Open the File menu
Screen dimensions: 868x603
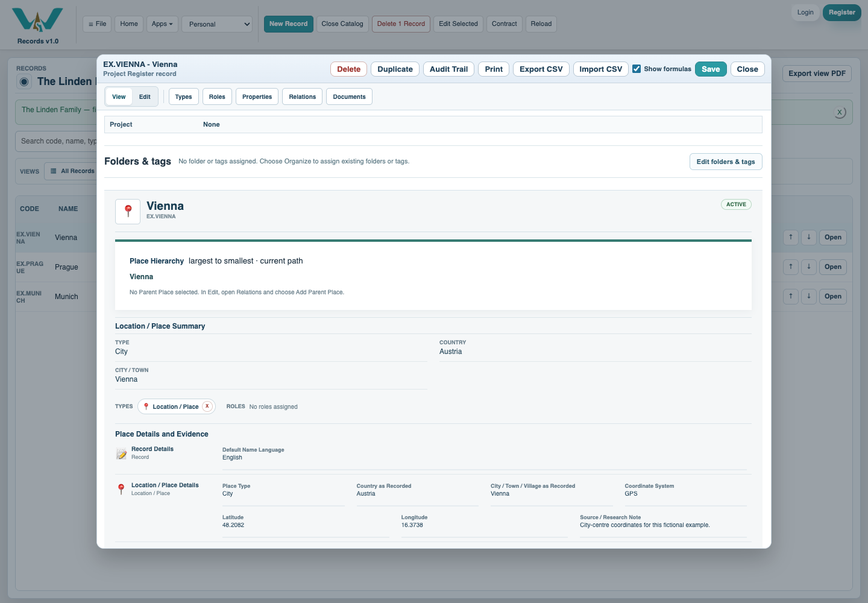(97, 24)
